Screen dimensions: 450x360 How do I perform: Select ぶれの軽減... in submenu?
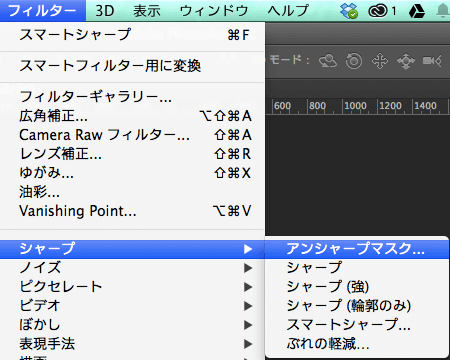(x=357, y=344)
